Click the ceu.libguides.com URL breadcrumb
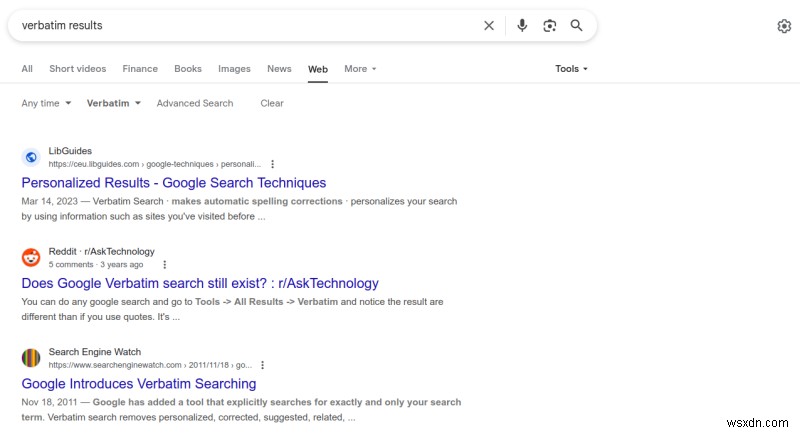Image resolution: width=800 pixels, height=433 pixels. click(155, 164)
